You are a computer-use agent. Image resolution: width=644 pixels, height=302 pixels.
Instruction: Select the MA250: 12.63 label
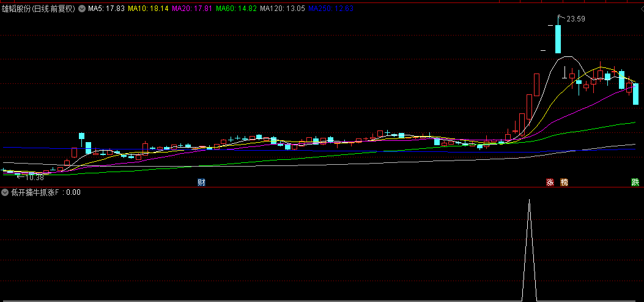click(x=331, y=8)
